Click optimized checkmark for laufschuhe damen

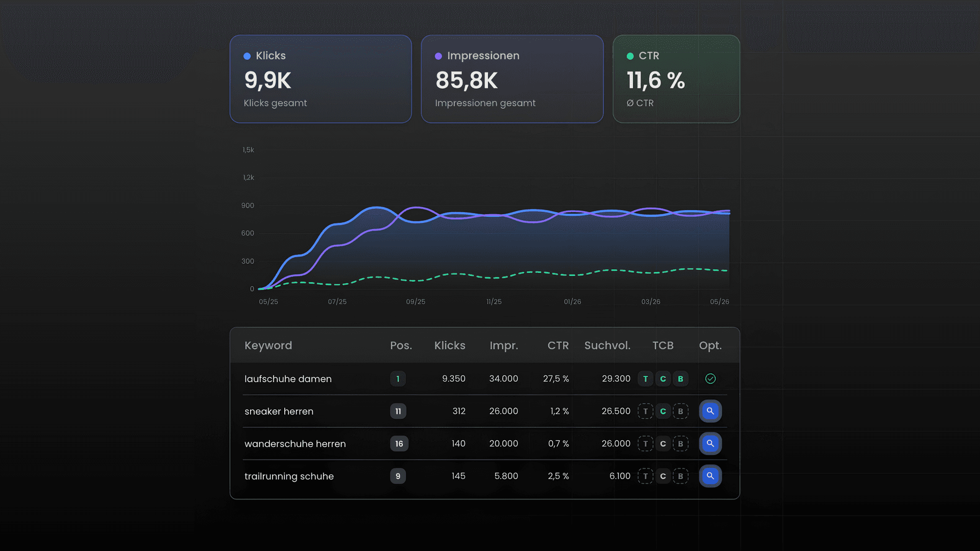coord(710,379)
